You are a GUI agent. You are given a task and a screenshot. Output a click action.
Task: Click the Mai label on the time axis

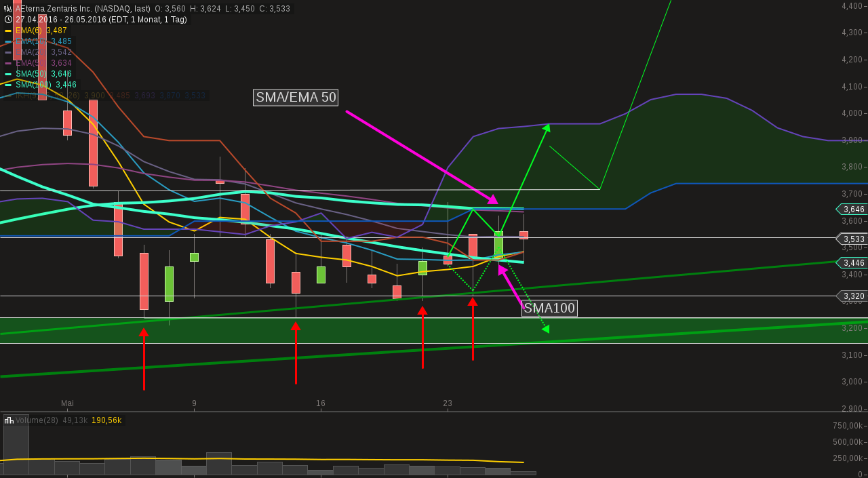(x=67, y=403)
